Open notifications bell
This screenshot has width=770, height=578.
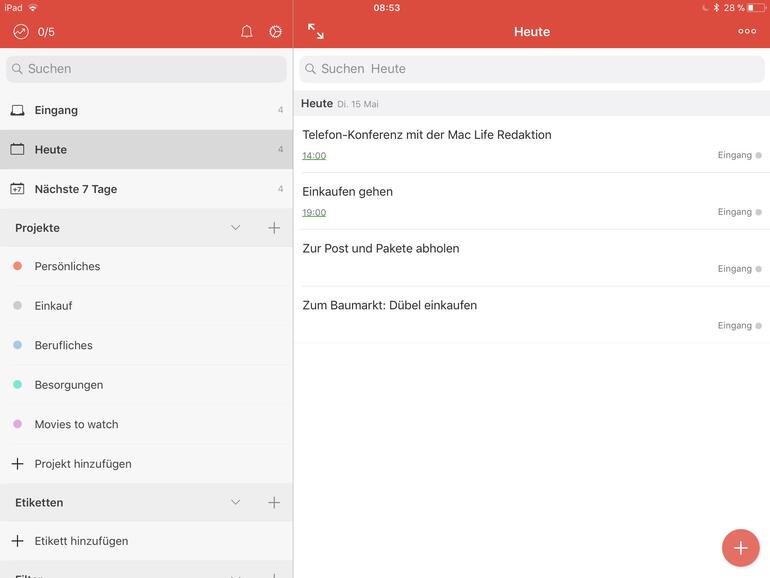[247, 32]
